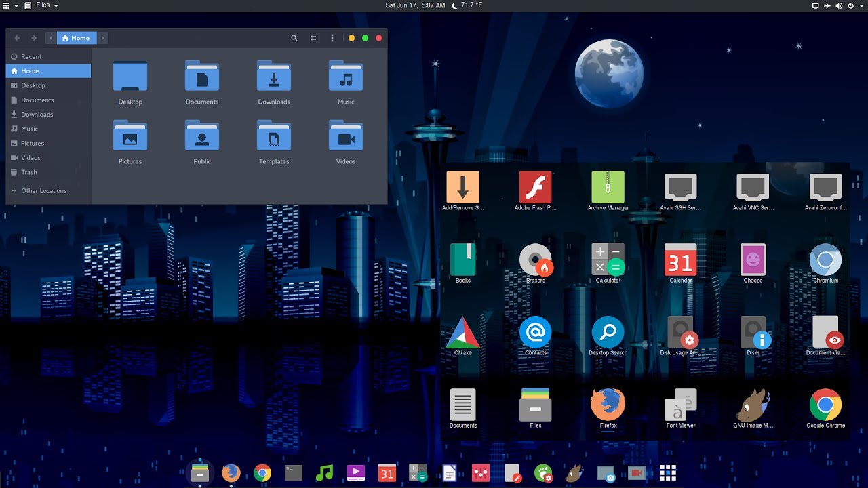868x488 pixels.
Task: Open the show applications grid in dock
Action: (668, 473)
